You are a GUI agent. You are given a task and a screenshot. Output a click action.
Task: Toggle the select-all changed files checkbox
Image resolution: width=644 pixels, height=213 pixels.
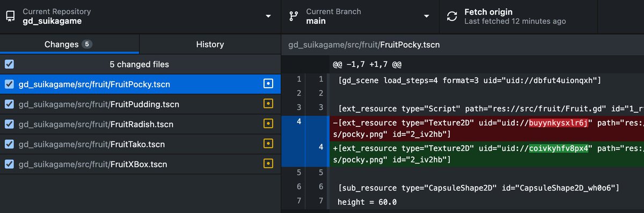(9, 65)
